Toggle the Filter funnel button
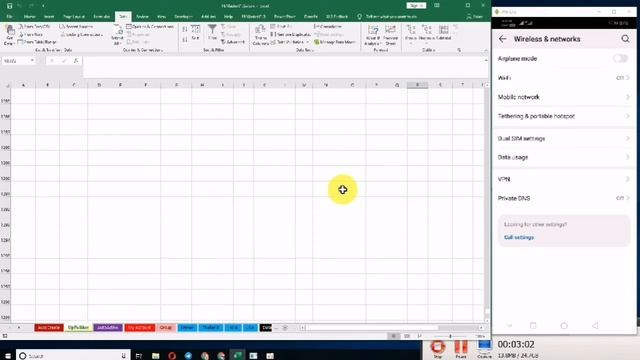This screenshot has height=360, width=640. tap(212, 33)
